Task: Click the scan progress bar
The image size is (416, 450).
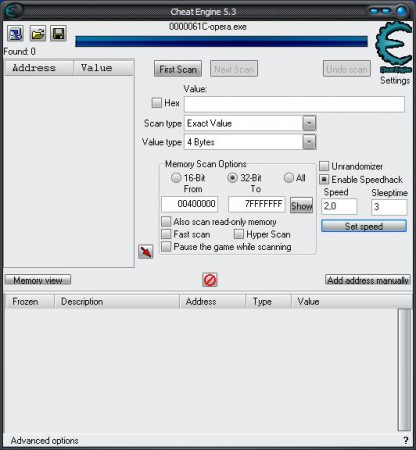Action: point(221,41)
